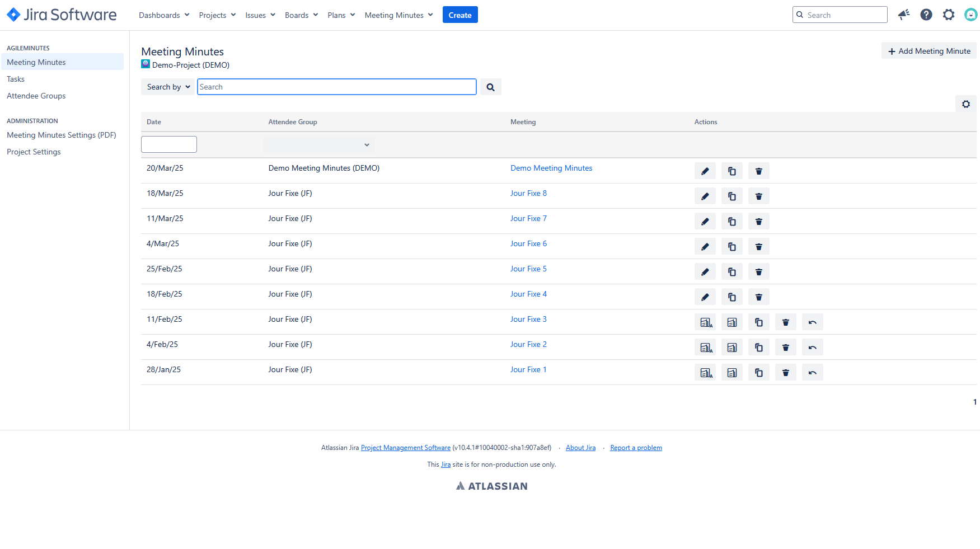Screen dimensions: 980x549
Task: Select Meeting Minutes in sidebar
Action: pos(62,62)
